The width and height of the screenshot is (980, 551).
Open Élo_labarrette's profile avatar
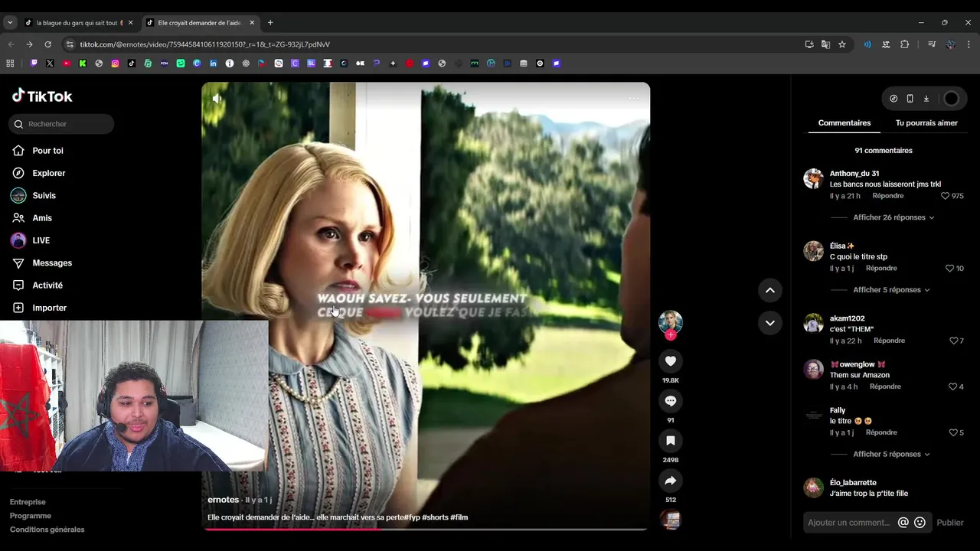tap(813, 487)
